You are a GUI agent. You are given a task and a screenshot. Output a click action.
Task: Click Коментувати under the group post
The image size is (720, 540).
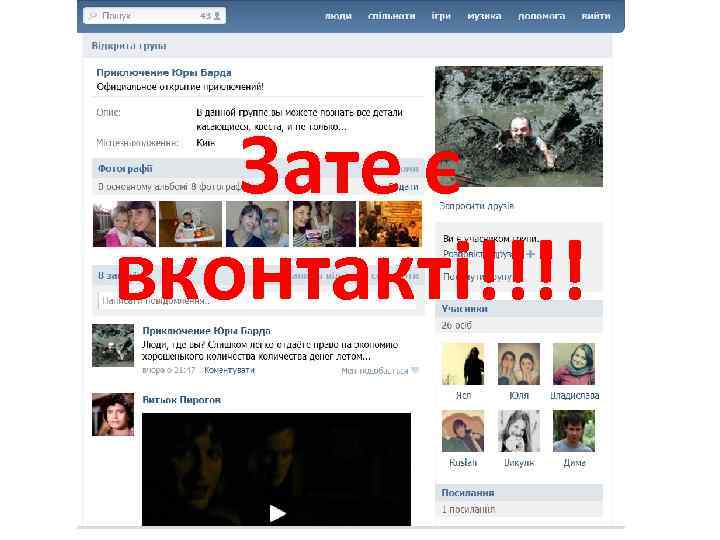(229, 370)
